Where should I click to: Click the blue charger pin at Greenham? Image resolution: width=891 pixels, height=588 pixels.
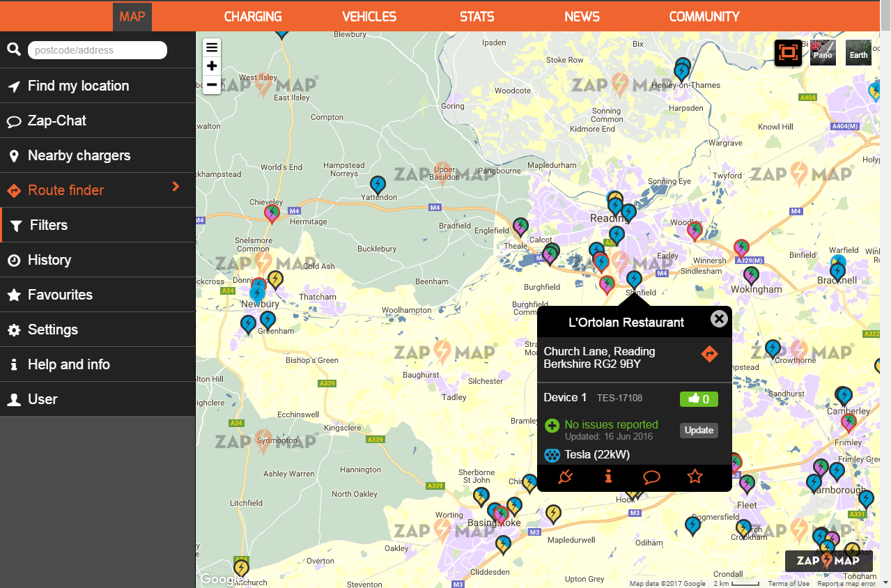268,320
